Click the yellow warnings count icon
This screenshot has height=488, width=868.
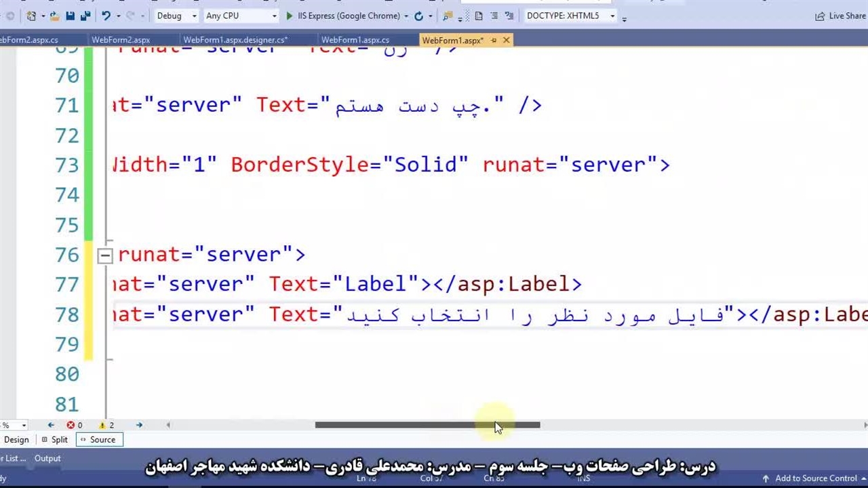pyautogui.click(x=102, y=425)
